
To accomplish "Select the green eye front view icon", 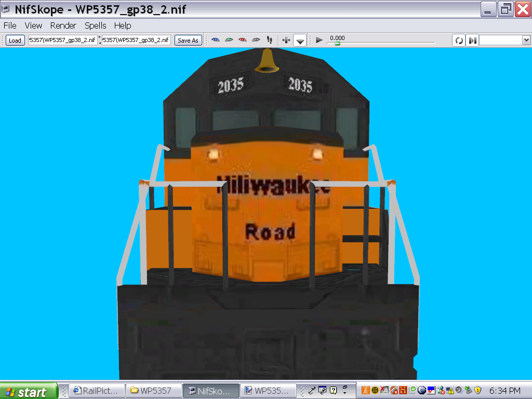I will [229, 40].
